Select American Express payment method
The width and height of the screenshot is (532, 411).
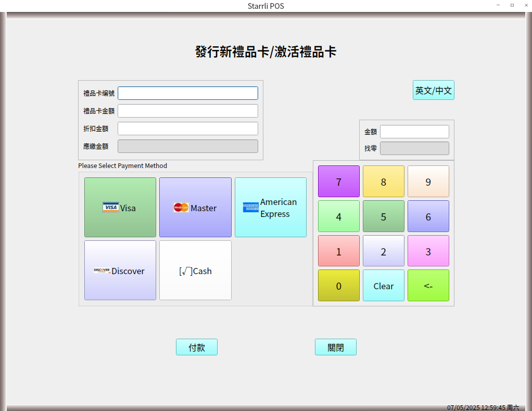point(270,208)
